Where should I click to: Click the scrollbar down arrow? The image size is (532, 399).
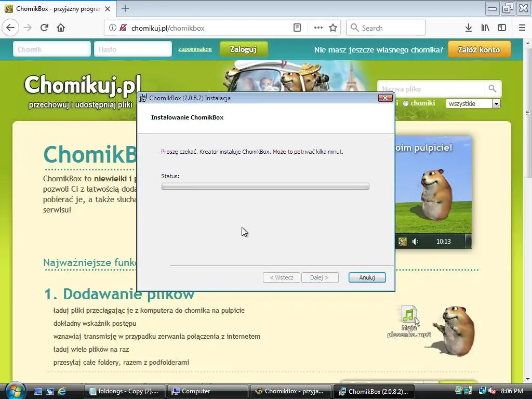pos(527,379)
